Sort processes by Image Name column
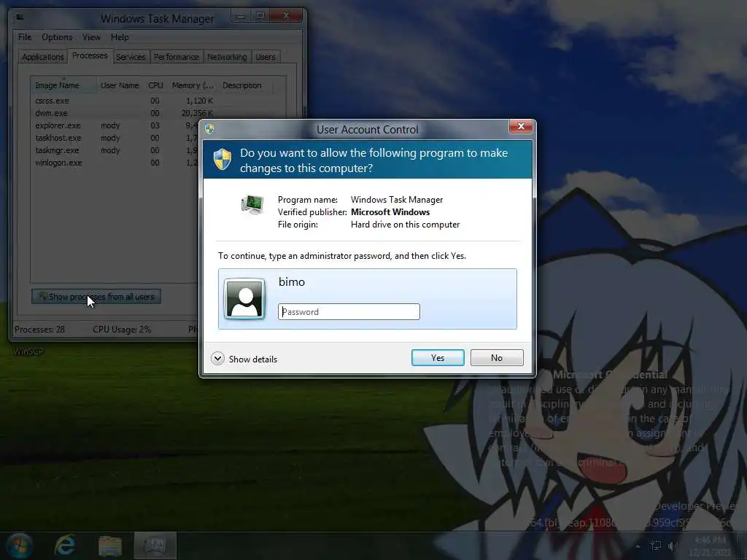747x560 pixels. [x=63, y=85]
